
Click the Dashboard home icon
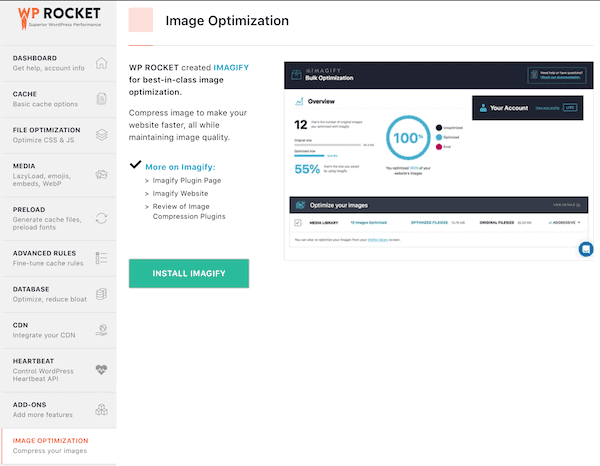coord(101,63)
